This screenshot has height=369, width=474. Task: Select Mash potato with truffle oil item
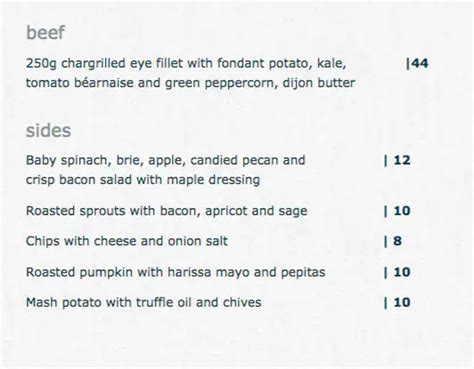(144, 303)
